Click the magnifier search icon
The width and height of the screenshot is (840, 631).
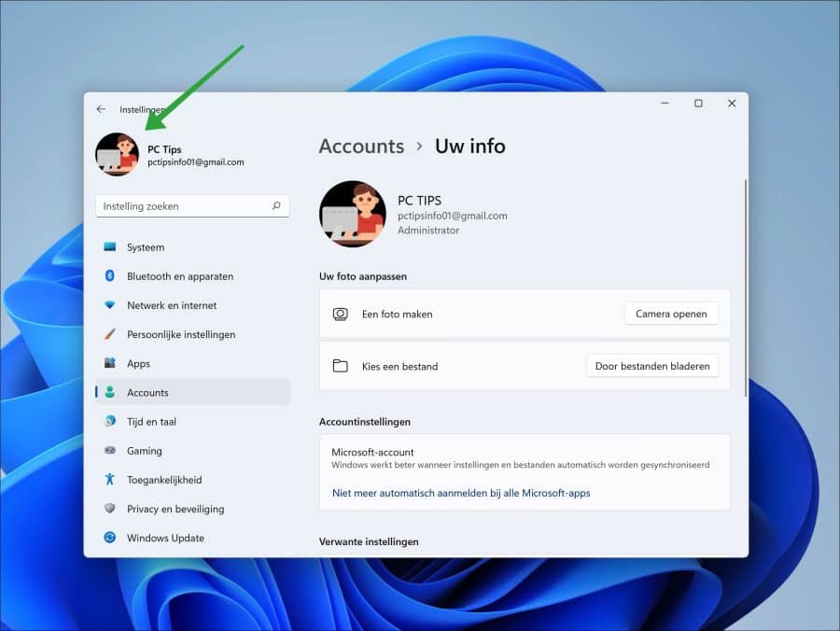pos(276,205)
